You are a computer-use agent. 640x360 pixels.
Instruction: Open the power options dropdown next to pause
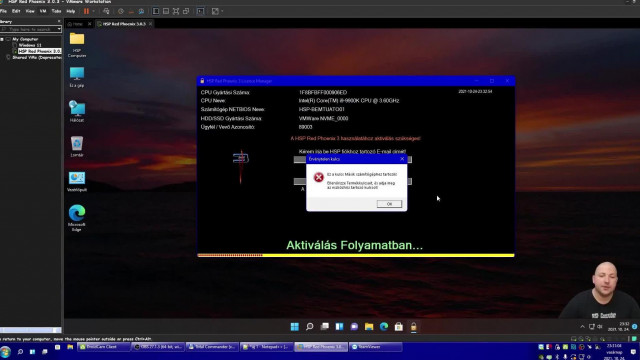point(93,11)
